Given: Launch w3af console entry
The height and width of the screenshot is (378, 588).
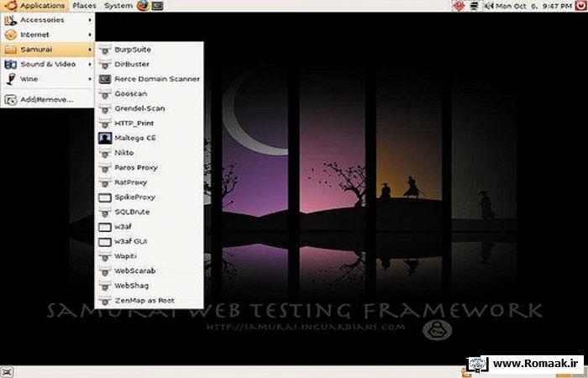Looking at the screenshot, I should (x=150, y=227).
